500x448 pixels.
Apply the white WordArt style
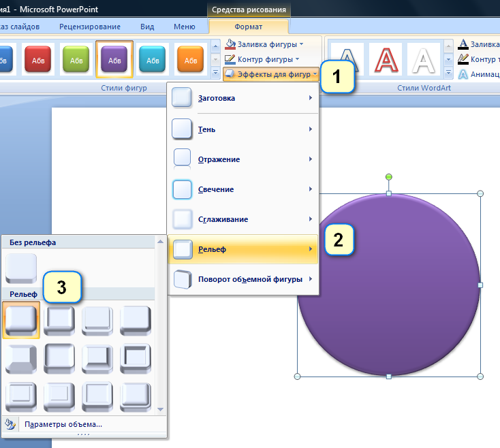click(x=424, y=59)
